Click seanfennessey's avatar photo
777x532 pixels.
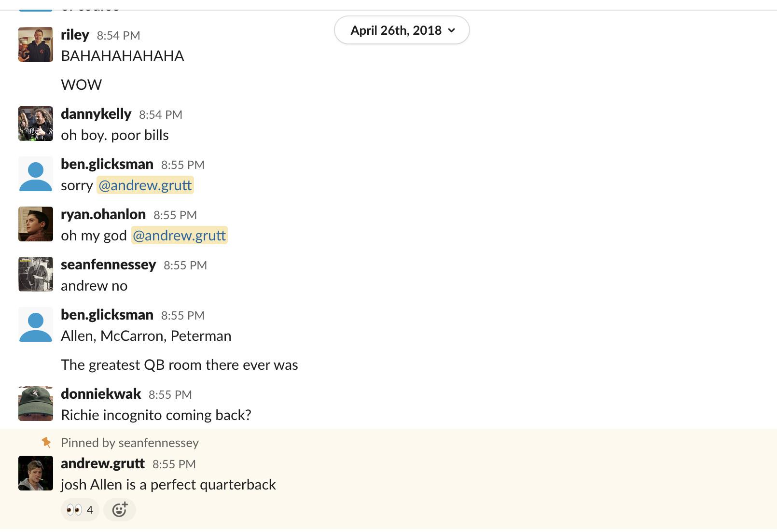[x=35, y=274]
